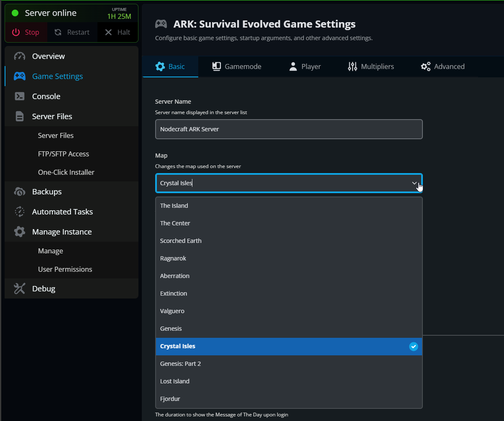Stop the running server

26,32
